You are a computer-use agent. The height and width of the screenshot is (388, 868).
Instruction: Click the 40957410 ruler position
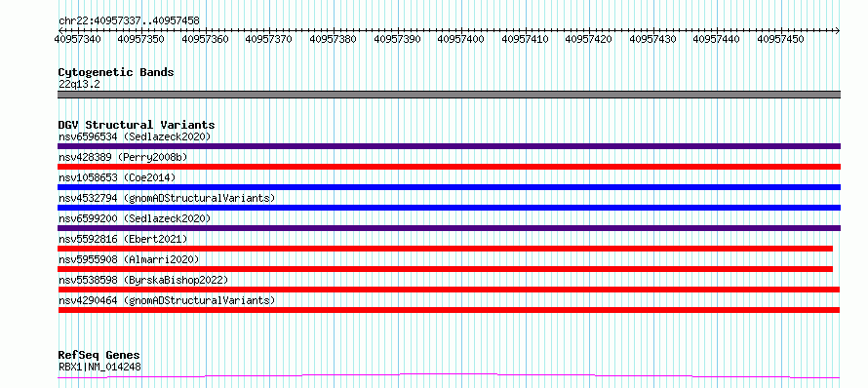coord(526,39)
